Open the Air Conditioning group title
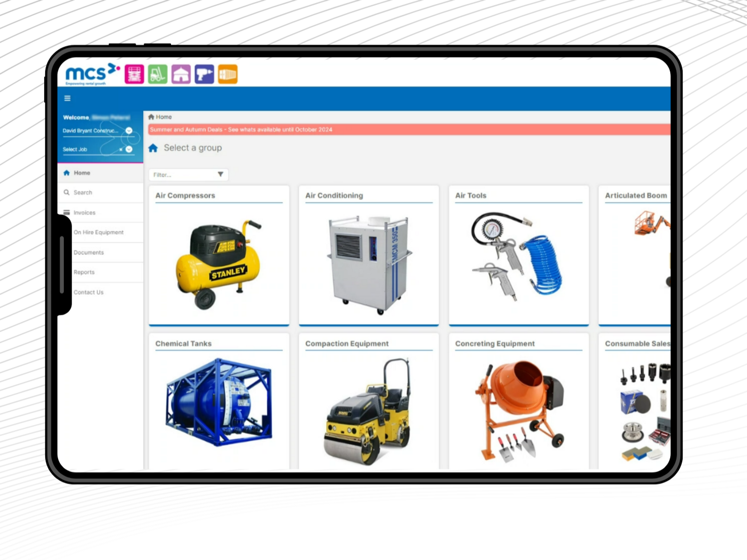The width and height of the screenshot is (747, 560). coord(334,196)
